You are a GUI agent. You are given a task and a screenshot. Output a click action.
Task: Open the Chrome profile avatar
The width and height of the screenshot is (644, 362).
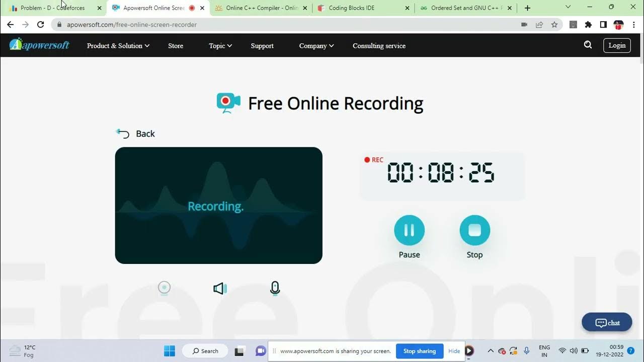619,25
